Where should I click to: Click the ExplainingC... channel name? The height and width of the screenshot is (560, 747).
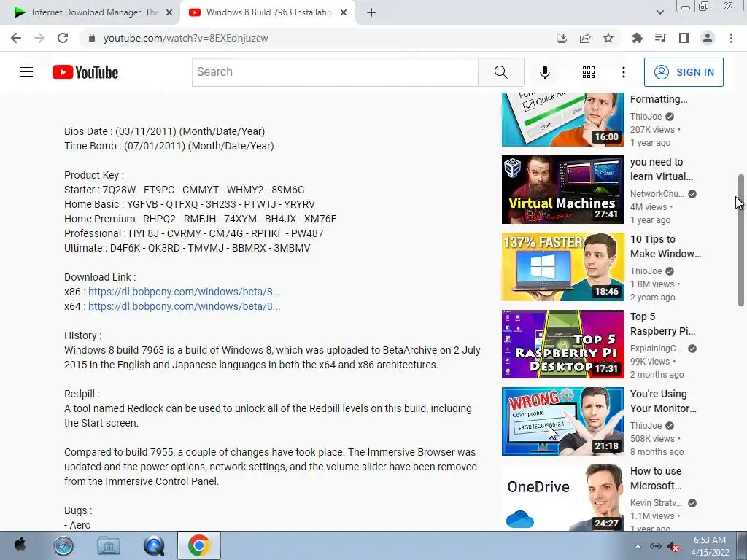[x=656, y=348]
